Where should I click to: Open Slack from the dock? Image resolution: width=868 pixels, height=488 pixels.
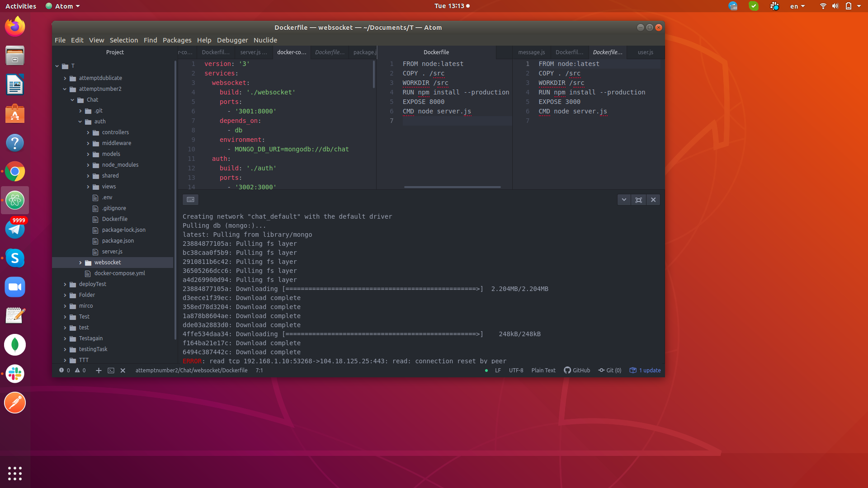15,374
